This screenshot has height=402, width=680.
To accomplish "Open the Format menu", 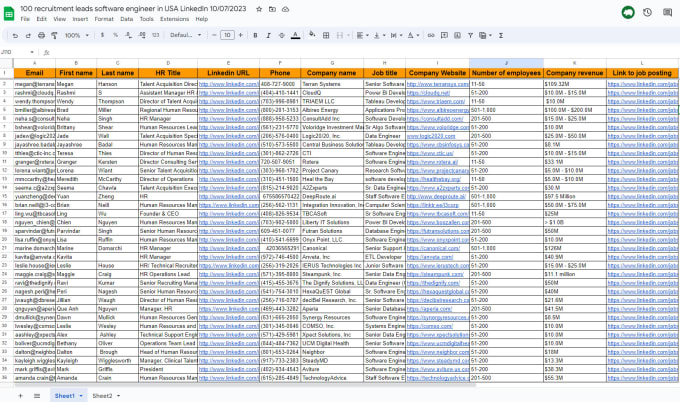I will [104, 19].
